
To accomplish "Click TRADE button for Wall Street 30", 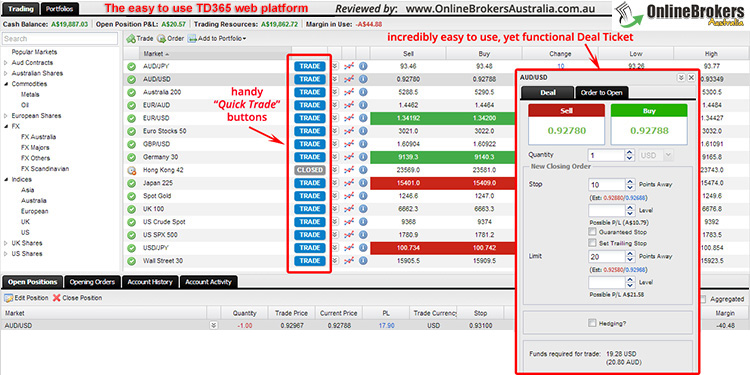I will click(310, 261).
